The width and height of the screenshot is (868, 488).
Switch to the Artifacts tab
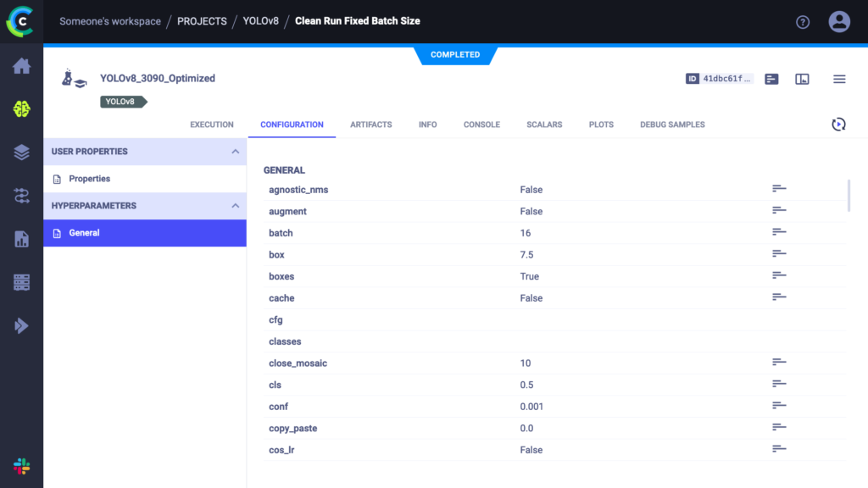click(x=371, y=125)
